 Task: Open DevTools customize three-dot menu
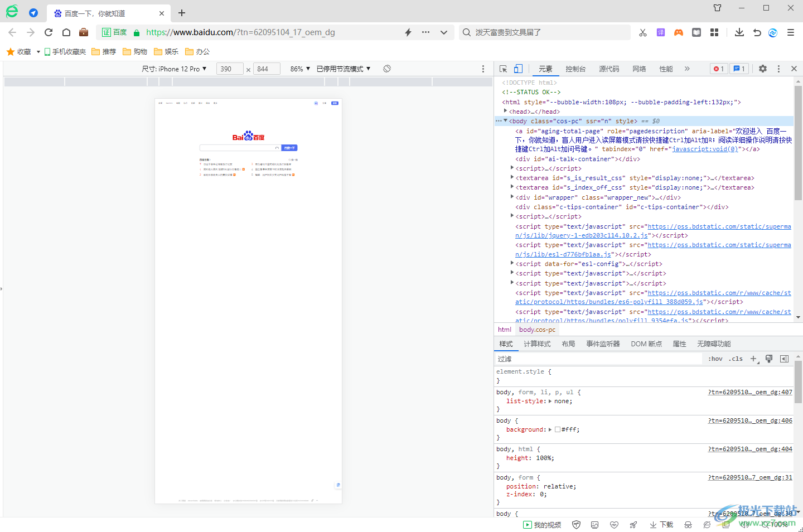(778, 69)
